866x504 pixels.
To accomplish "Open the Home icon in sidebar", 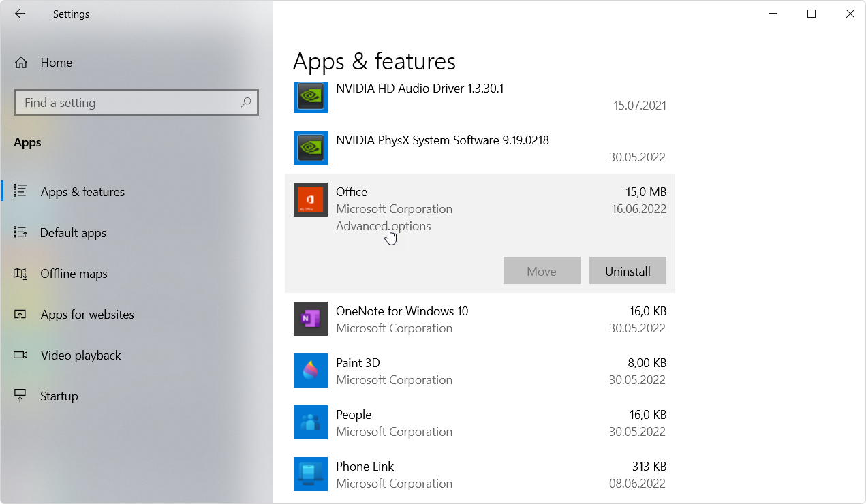I will 21,63.
